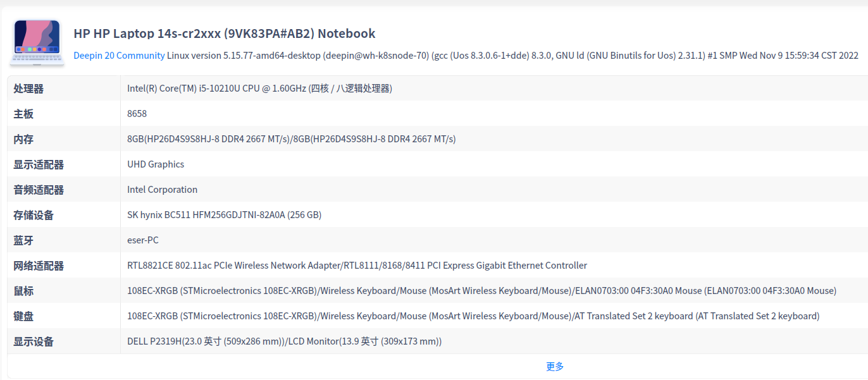Click the 8GB DDR4 memory details
Viewport: 868px width, 380px height.
[x=291, y=139]
